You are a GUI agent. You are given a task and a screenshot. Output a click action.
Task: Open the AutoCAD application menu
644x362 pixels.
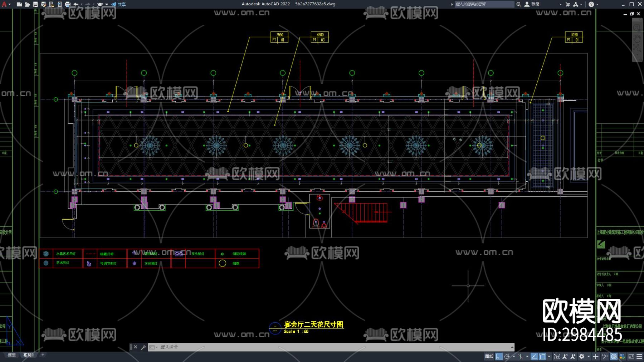click(x=4, y=4)
